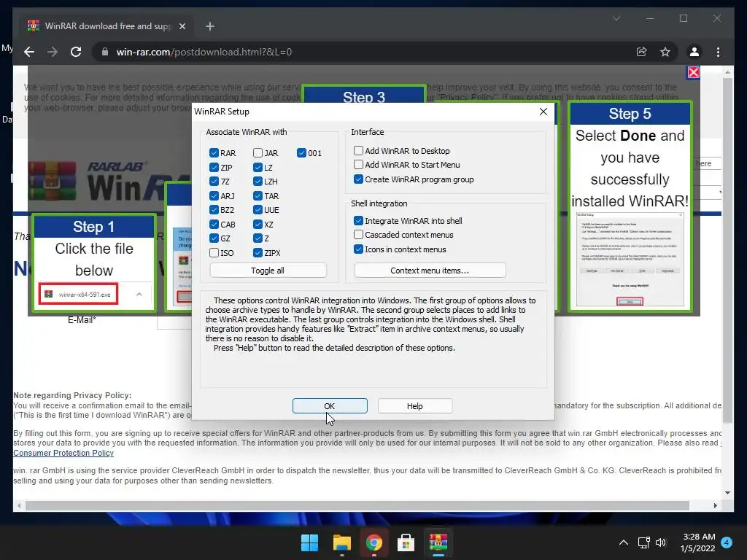Open network status tray icon
747x560 pixels.
643,542
